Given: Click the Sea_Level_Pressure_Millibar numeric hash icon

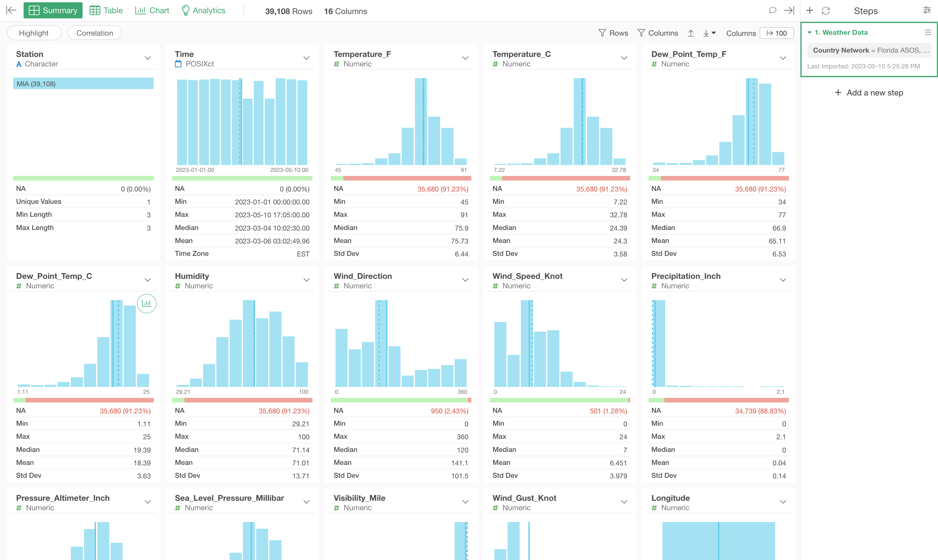Looking at the screenshot, I should click(178, 508).
